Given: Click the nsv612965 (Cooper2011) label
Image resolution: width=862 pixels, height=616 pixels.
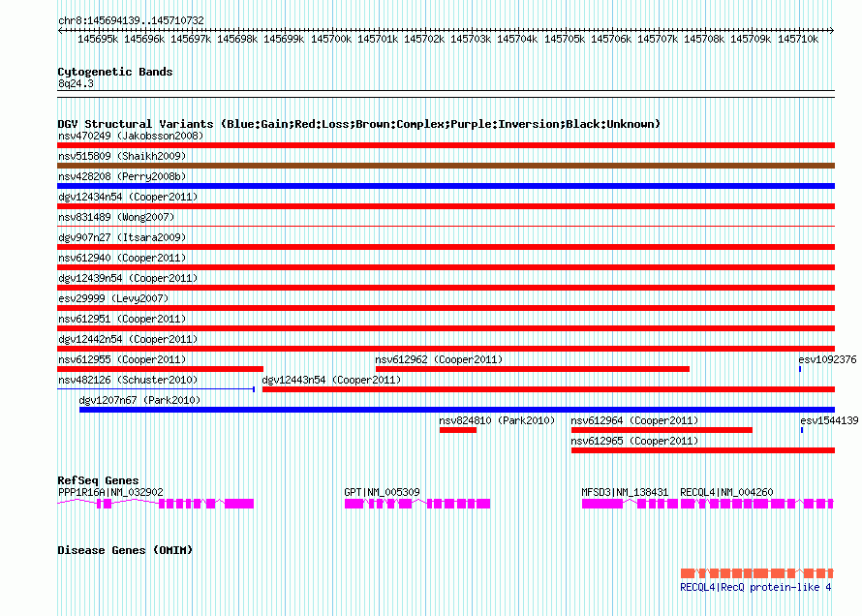Looking at the screenshot, I should 634,441.
